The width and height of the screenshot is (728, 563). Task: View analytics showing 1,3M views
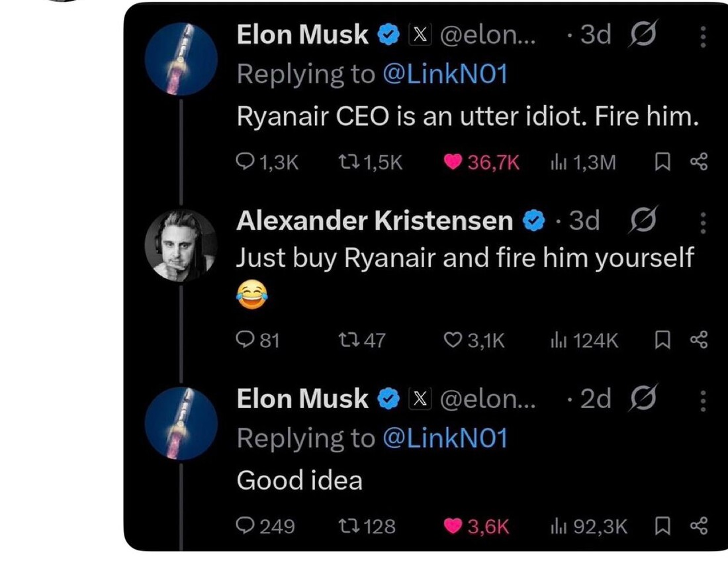click(x=558, y=162)
